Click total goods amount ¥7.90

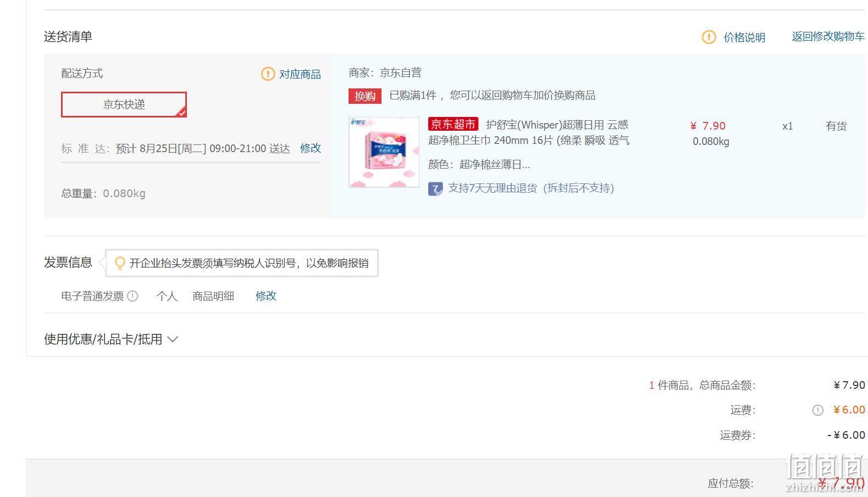click(849, 385)
